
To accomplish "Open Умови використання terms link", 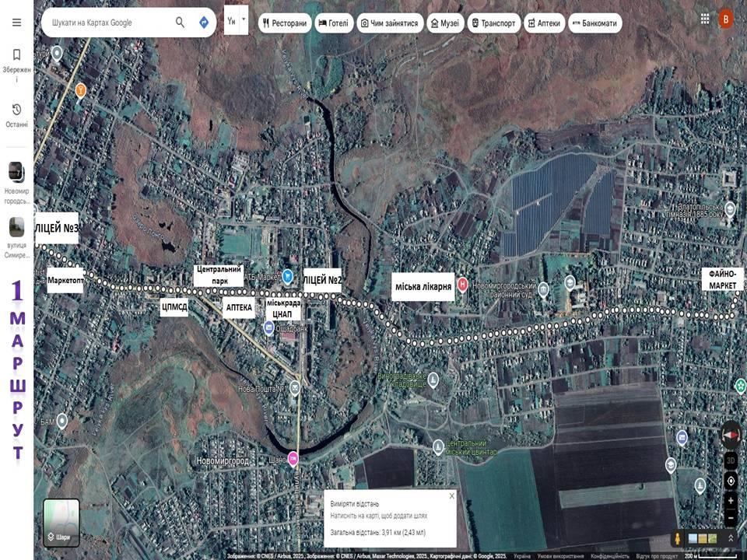I will [x=561, y=556].
